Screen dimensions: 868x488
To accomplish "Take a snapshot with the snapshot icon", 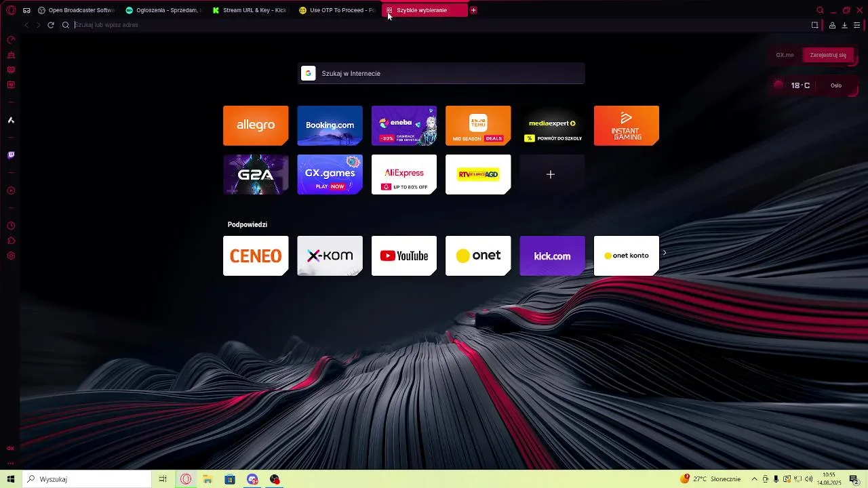I will (x=814, y=25).
